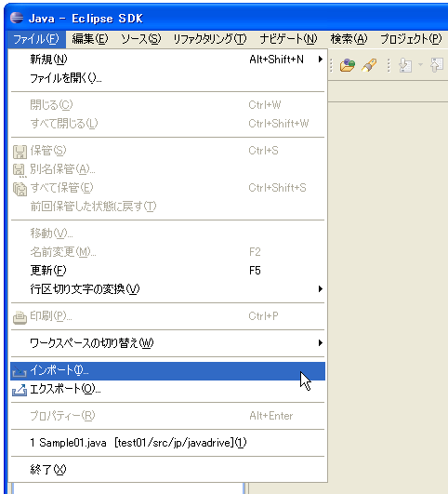Expand 行区切り文字の変換 submenu arrow
Image resolution: width=448 pixels, height=494 pixels.
coord(320,289)
